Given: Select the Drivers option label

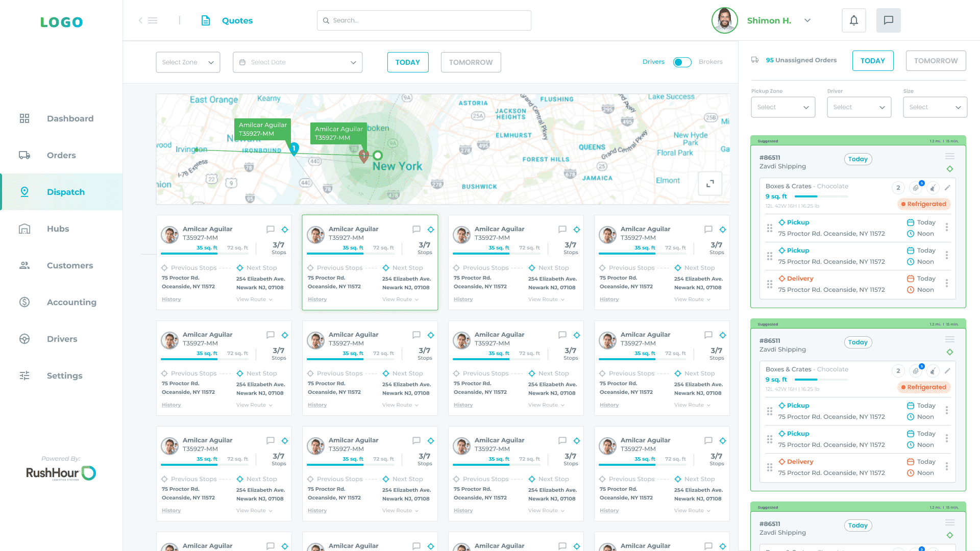Looking at the screenshot, I should (x=653, y=62).
